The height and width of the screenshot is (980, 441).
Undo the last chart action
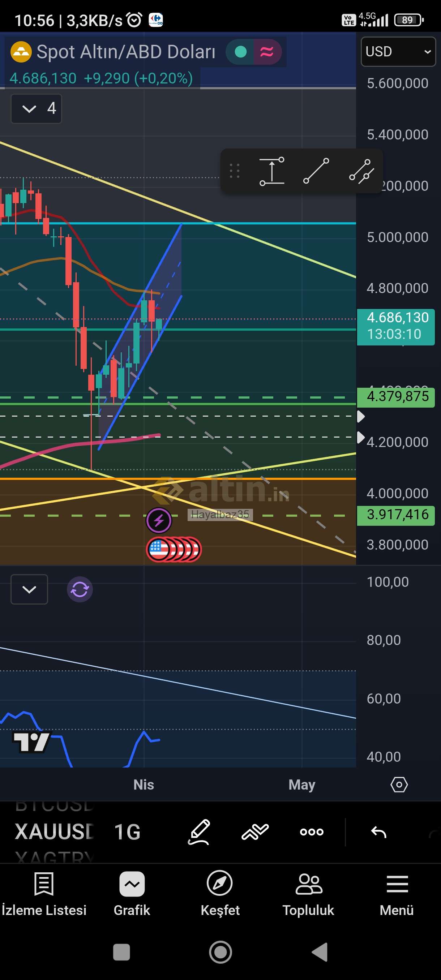378,831
